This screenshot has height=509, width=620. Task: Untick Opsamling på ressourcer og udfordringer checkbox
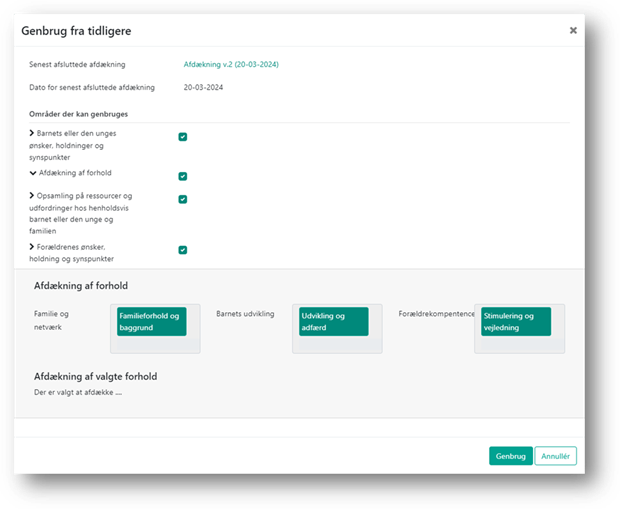point(183,199)
